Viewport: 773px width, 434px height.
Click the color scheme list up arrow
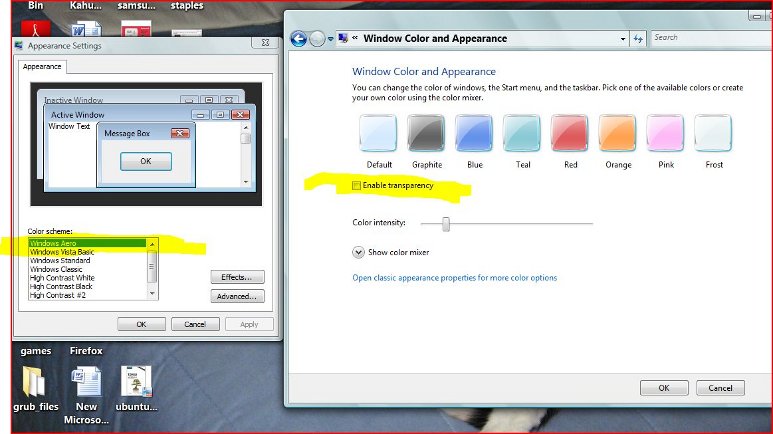[x=152, y=244]
